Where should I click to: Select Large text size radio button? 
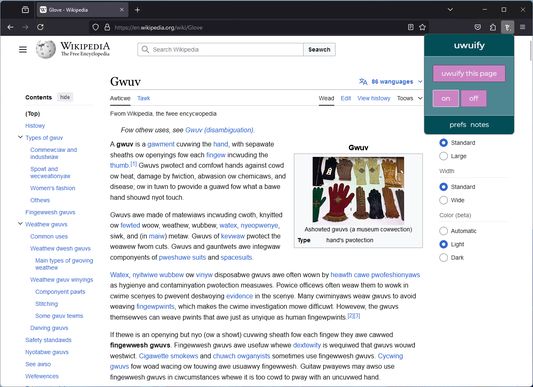(443, 156)
